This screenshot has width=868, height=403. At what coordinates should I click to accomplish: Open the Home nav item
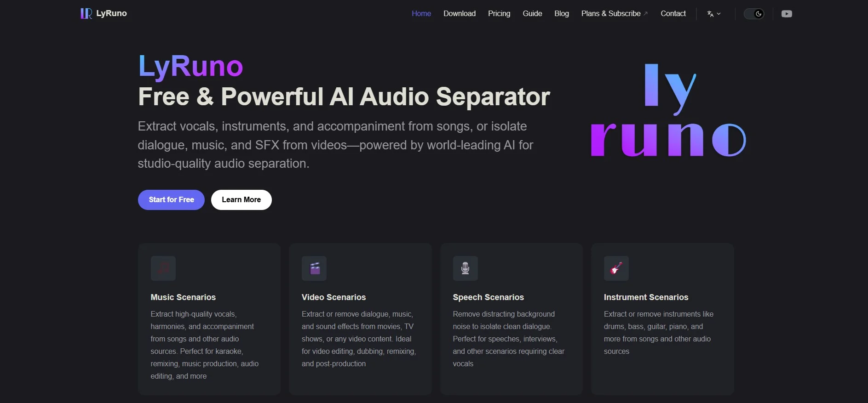click(x=421, y=14)
